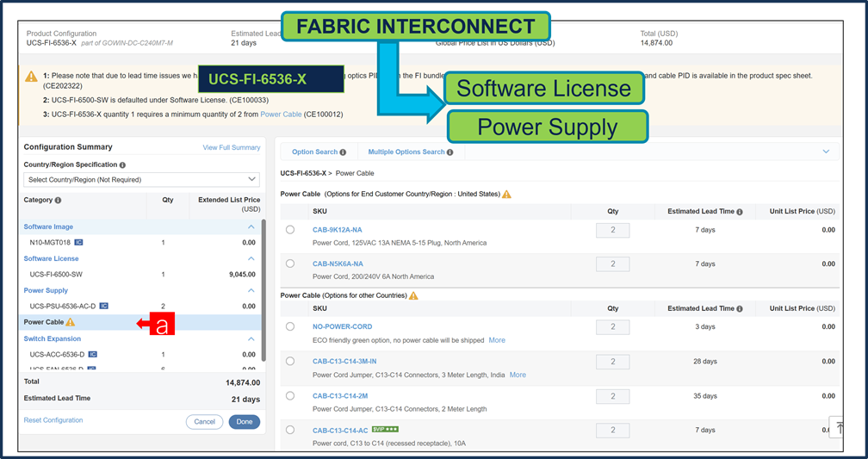Collapse the Software License section
The image size is (868, 459).
(x=251, y=258)
